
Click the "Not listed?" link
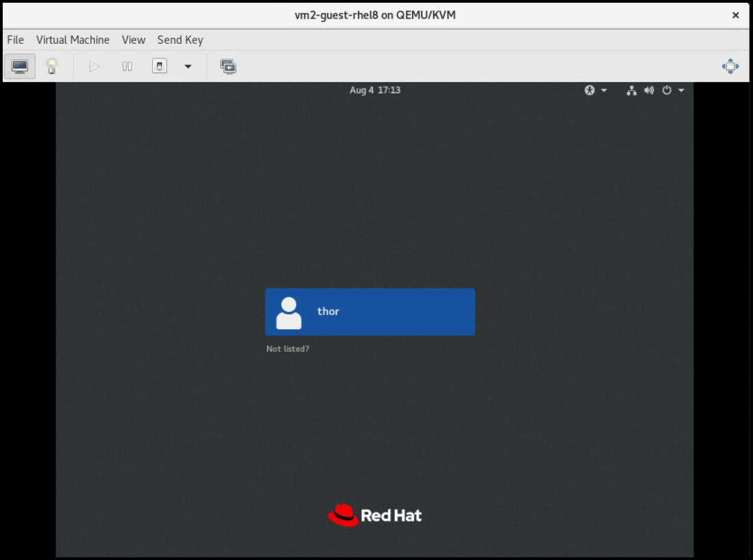point(288,349)
